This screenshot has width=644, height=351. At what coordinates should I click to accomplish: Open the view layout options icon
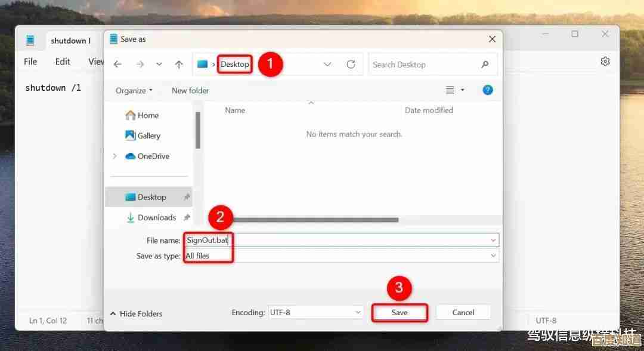[x=450, y=90]
